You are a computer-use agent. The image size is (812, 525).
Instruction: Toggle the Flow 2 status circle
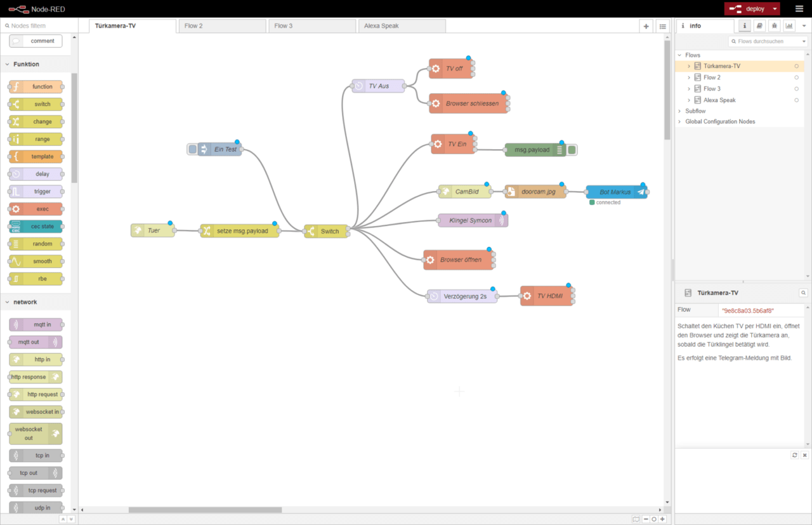pos(797,77)
